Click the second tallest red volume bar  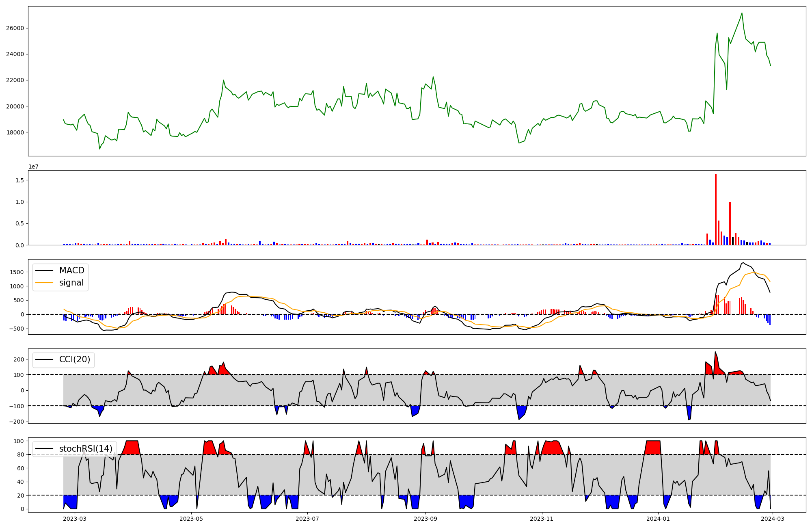(730, 223)
